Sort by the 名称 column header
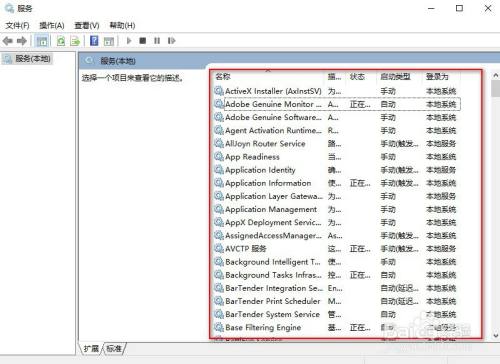The image size is (500, 364). pyautogui.click(x=223, y=76)
